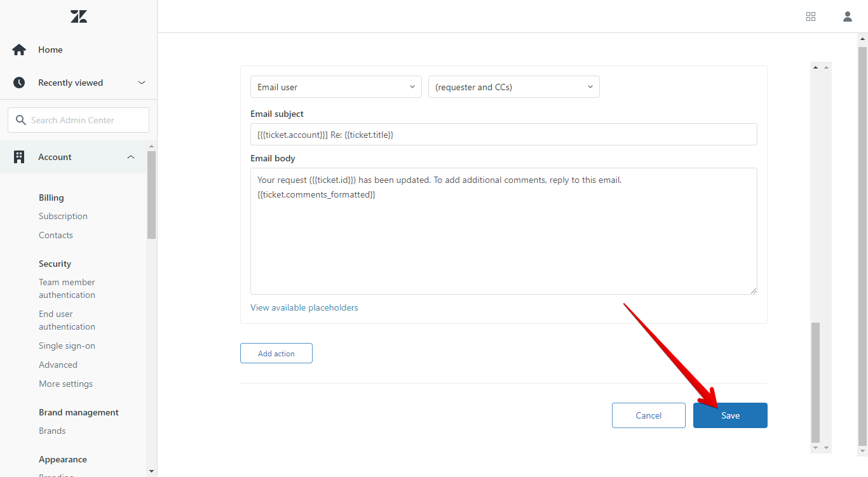Open Contacts under Billing

click(x=56, y=235)
